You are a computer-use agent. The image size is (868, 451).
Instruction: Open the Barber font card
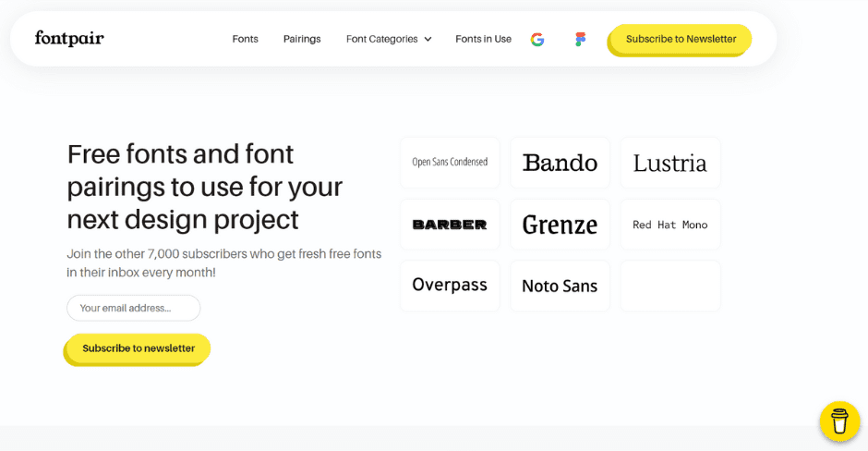coord(450,225)
